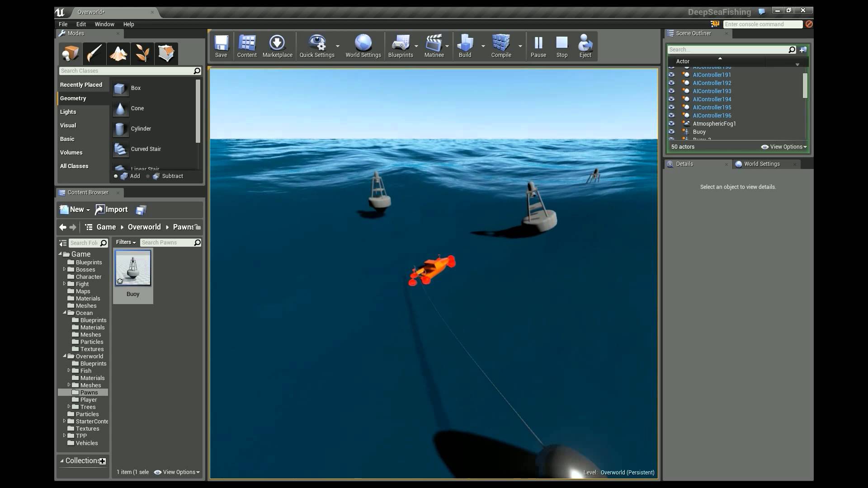Click Overworld in the breadcrumb path

(x=144, y=227)
